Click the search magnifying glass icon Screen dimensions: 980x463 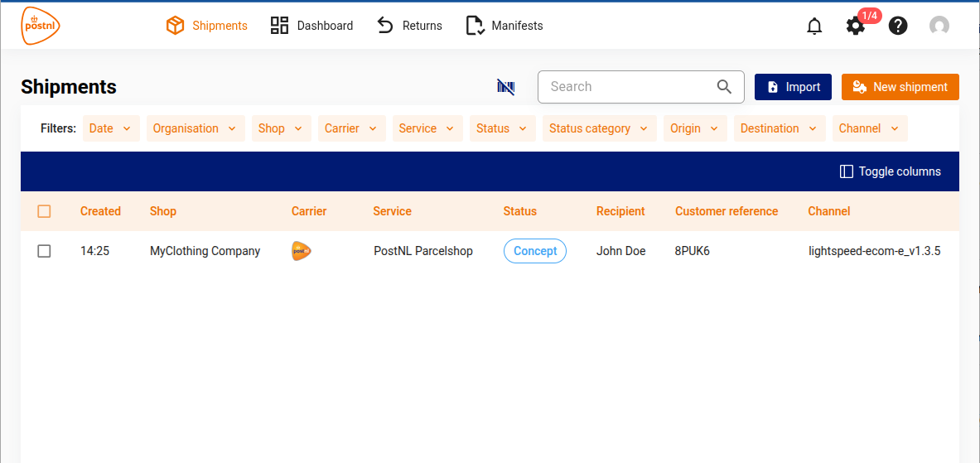coord(724,87)
